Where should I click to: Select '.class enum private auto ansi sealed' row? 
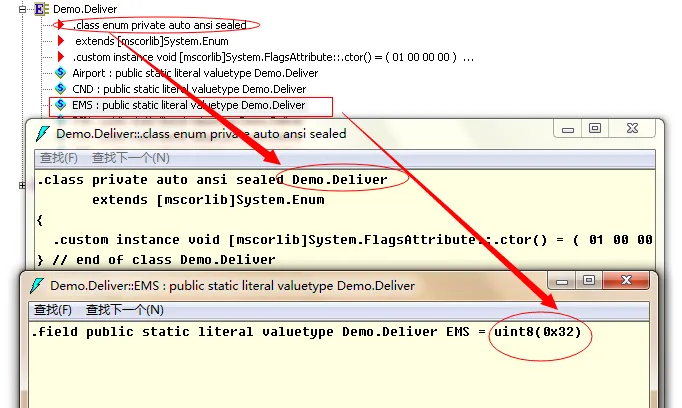(x=160, y=25)
